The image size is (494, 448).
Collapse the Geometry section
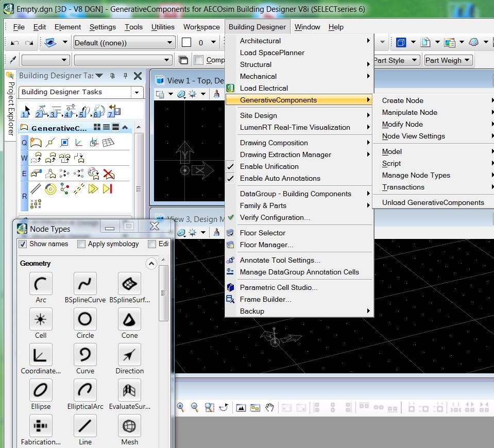(x=151, y=263)
